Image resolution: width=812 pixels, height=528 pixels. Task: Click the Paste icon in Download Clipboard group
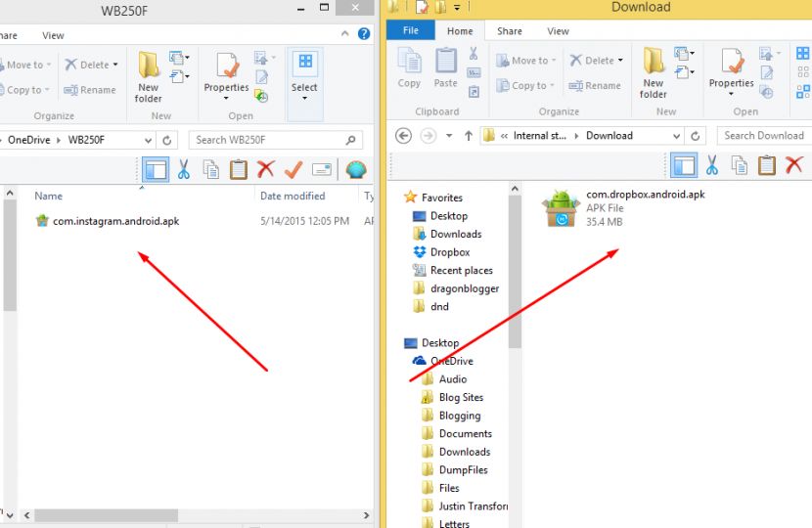445,67
